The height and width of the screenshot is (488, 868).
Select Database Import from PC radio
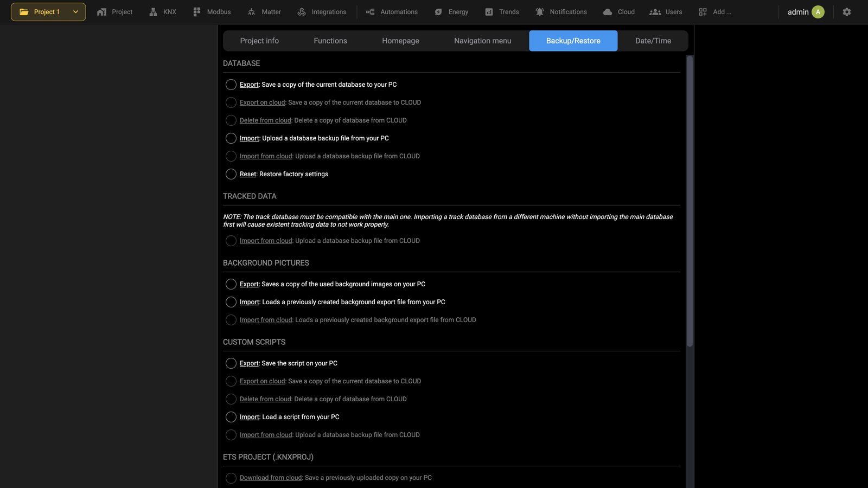point(231,138)
